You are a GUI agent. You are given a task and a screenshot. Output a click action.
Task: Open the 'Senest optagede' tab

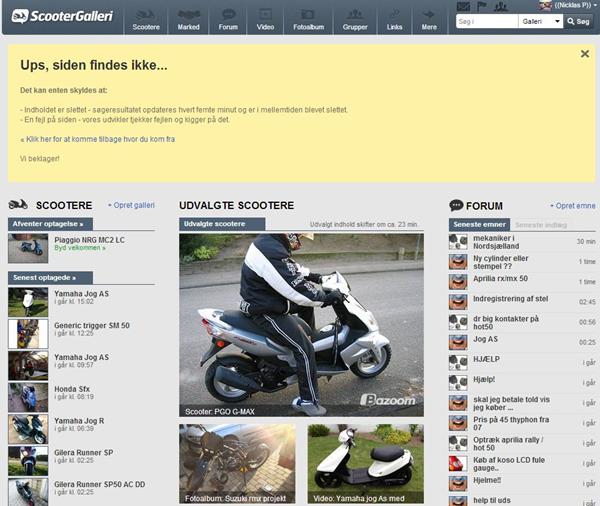click(50, 277)
